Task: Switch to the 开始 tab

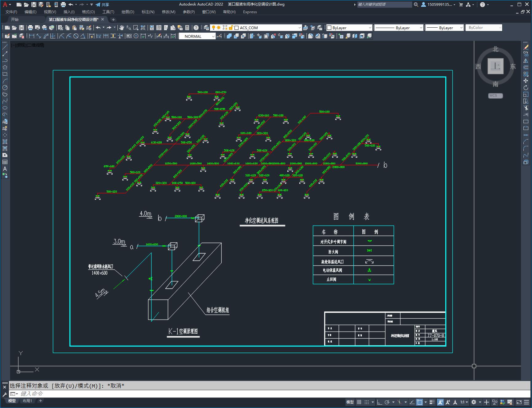Action: tap(15, 19)
